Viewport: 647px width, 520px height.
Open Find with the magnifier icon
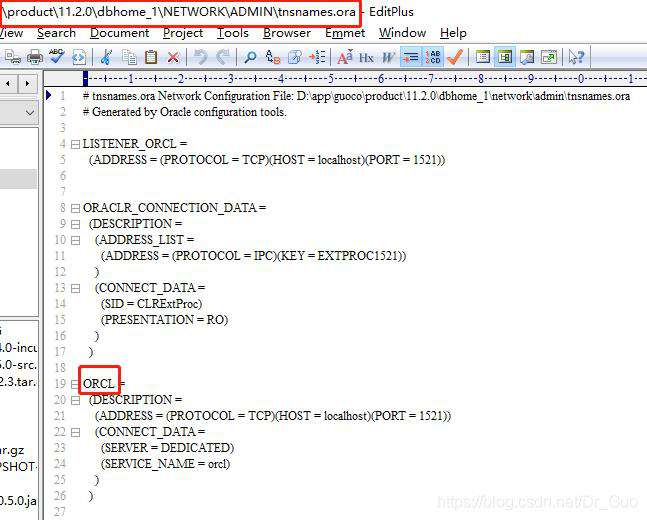tap(250, 57)
